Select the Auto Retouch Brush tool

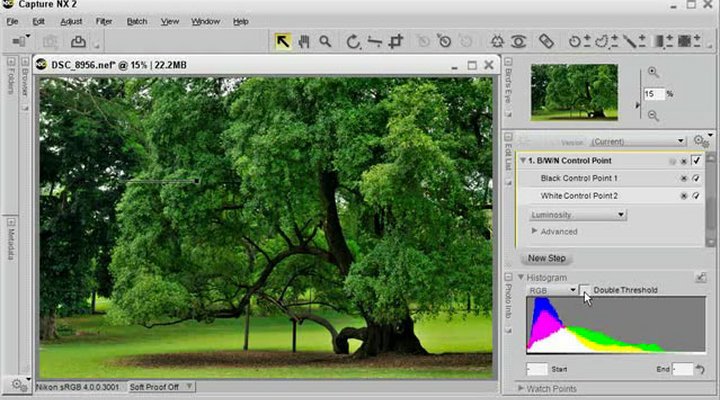pos(546,41)
